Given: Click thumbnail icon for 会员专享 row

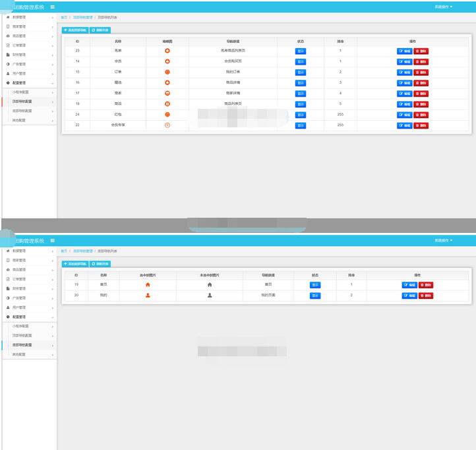Looking at the screenshot, I should point(167,125).
